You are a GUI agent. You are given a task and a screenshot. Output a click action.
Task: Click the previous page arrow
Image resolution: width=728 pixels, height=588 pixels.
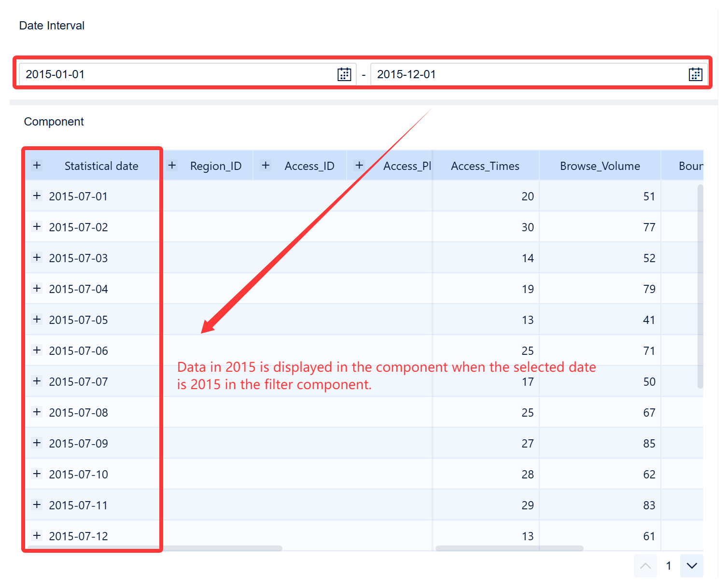pos(645,566)
